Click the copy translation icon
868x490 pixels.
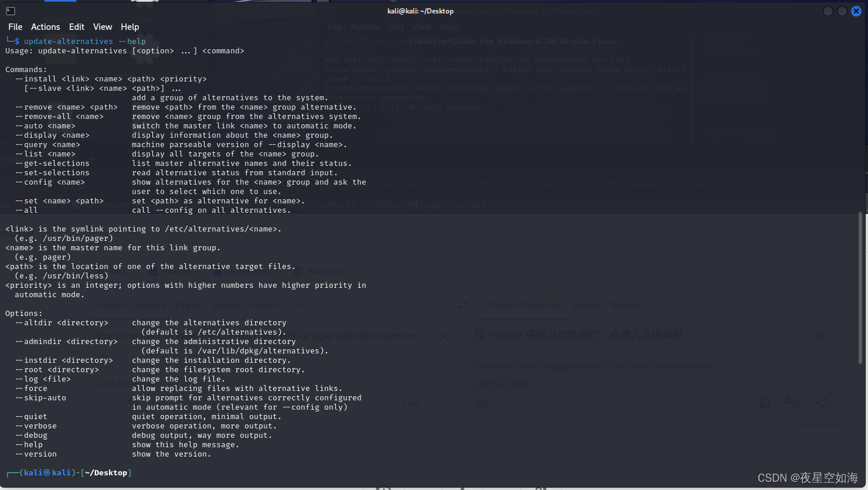[x=765, y=403]
